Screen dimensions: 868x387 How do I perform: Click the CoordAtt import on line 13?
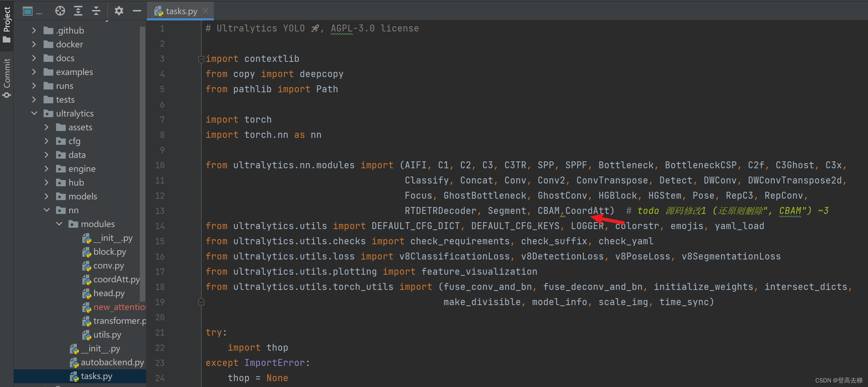587,211
